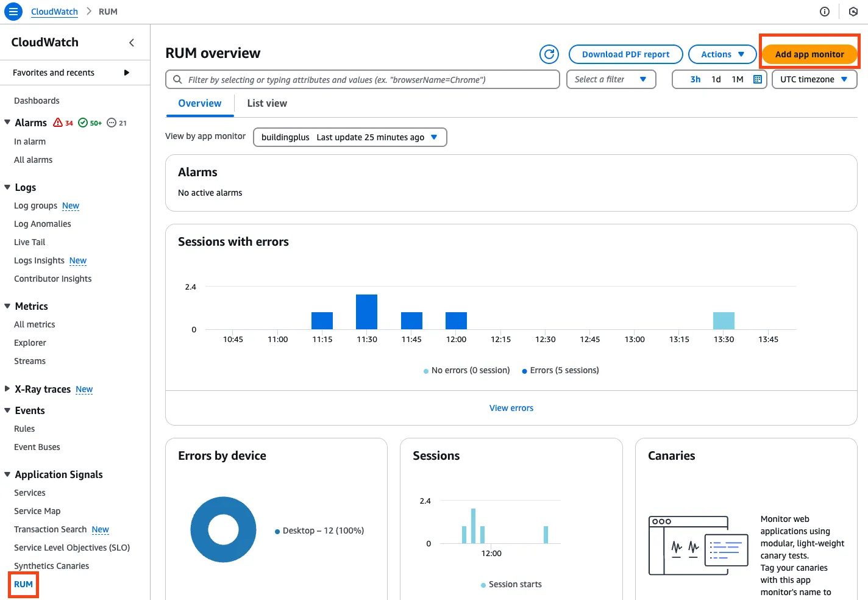Click Add app monitor button
Image resolution: width=868 pixels, height=600 pixels.
click(809, 54)
